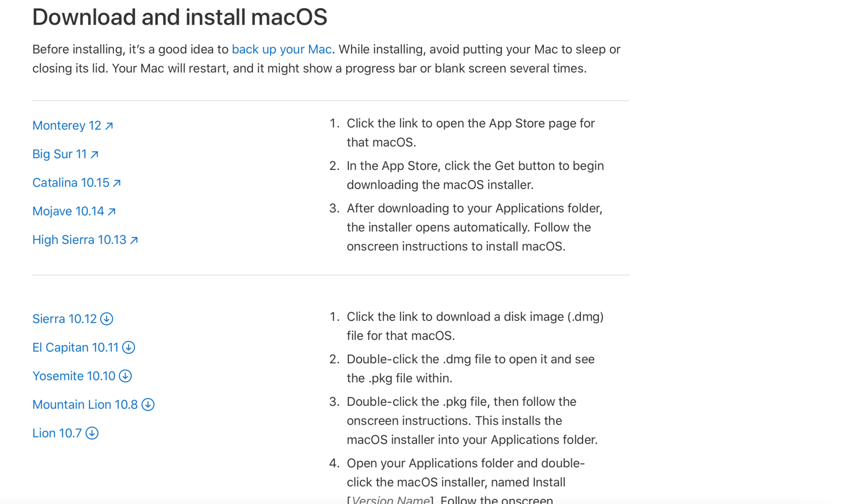Click the arrow icon after High Sierra 10.13
The height and width of the screenshot is (504, 850).
click(134, 240)
